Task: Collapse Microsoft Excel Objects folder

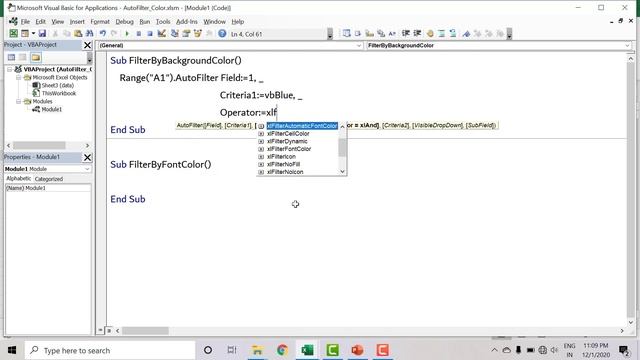Action: point(19,77)
